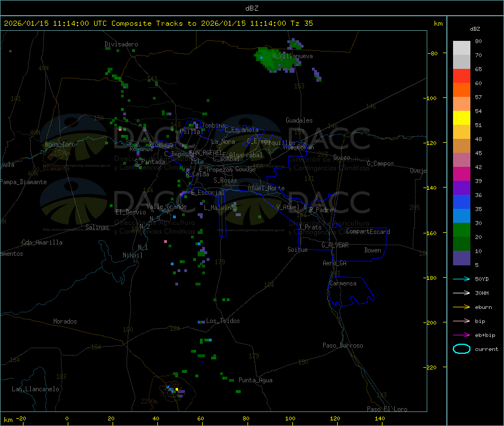Click the J_Prats map label
The height and width of the screenshot is (426, 504).
pos(310,227)
